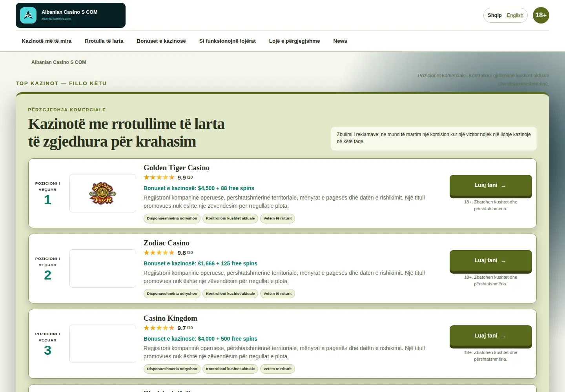Screen dimensions: 565x392
Task: Open Lojë e përgjegjshme page
Action: tap(294, 41)
